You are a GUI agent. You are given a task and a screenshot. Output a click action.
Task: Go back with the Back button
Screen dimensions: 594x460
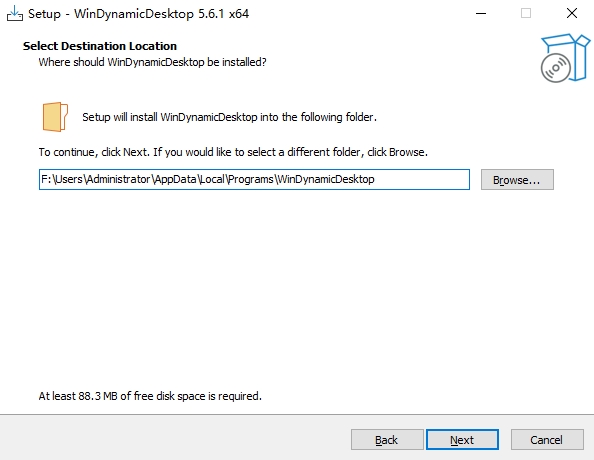coord(387,440)
